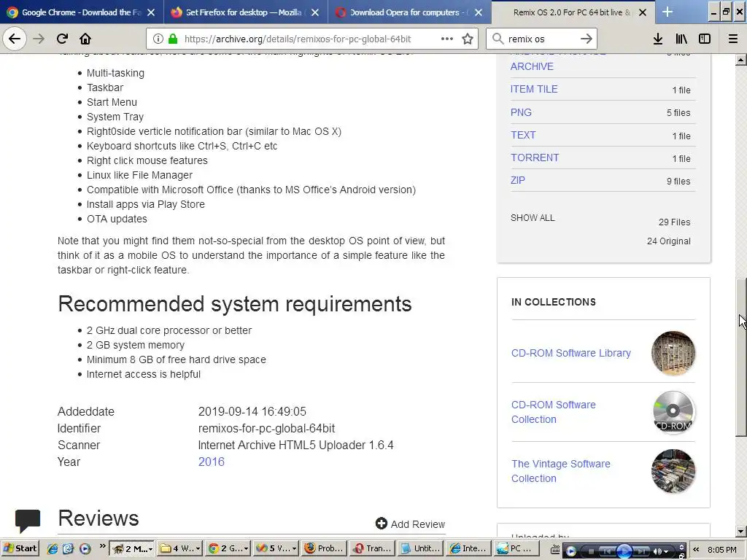Image resolution: width=747 pixels, height=560 pixels.
Task: Switch to the 'PC ...' taskbar button
Action: pyautogui.click(x=515, y=548)
